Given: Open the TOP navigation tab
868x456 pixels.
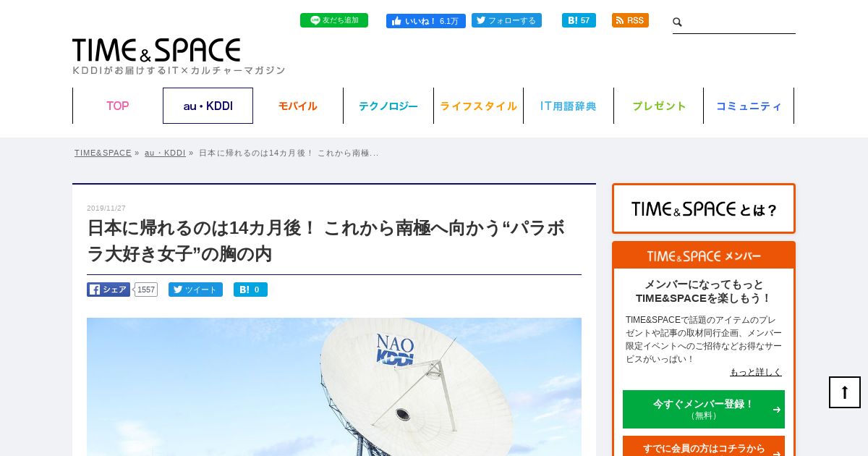Looking at the screenshot, I should (x=118, y=106).
